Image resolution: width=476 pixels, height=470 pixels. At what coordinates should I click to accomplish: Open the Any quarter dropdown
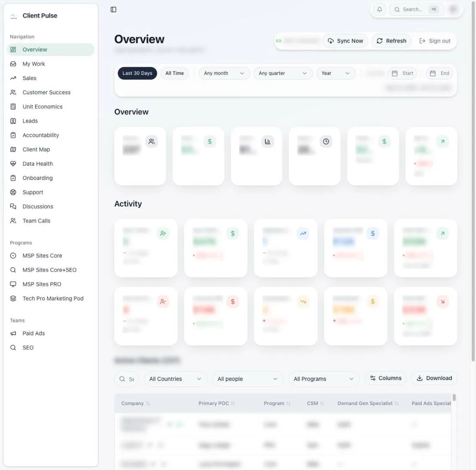[283, 73]
